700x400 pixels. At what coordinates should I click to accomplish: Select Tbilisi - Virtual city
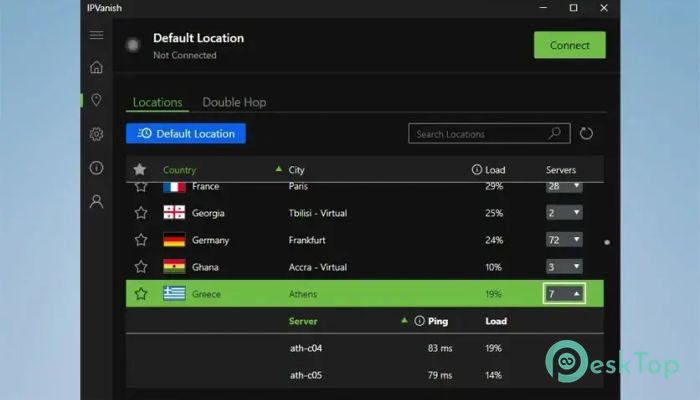318,213
